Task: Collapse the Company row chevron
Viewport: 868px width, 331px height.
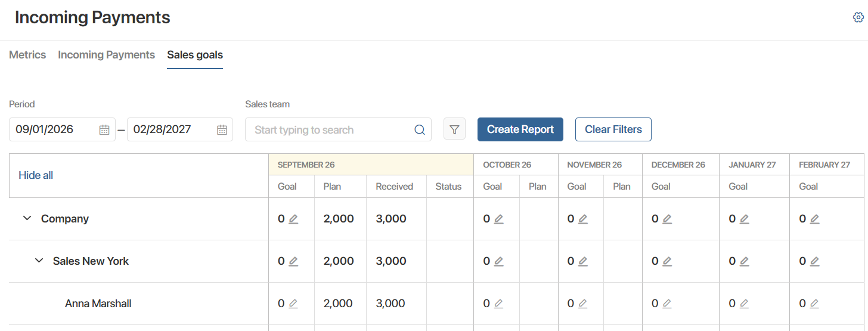Action: coord(27,219)
